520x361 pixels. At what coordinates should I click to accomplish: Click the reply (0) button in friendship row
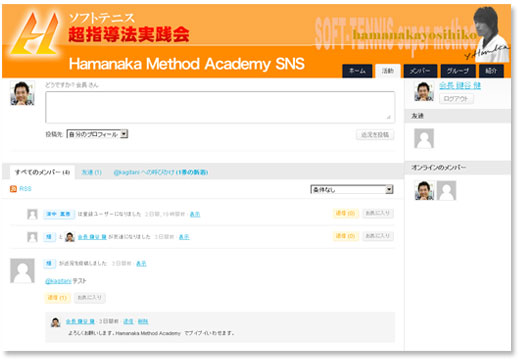pyautogui.click(x=345, y=236)
